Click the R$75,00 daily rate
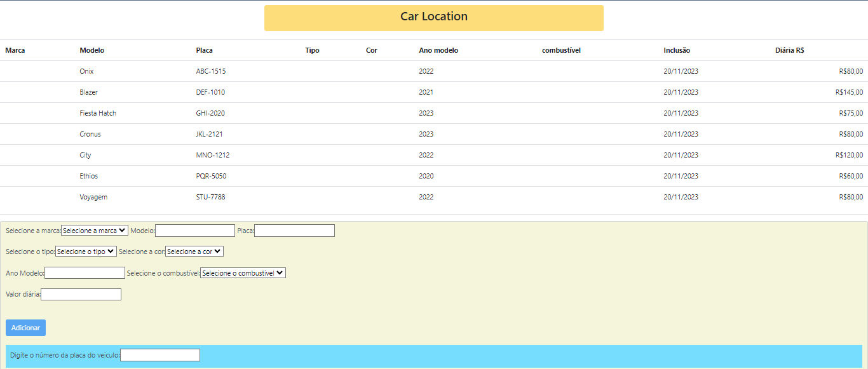This screenshot has width=868, height=369. point(851,113)
